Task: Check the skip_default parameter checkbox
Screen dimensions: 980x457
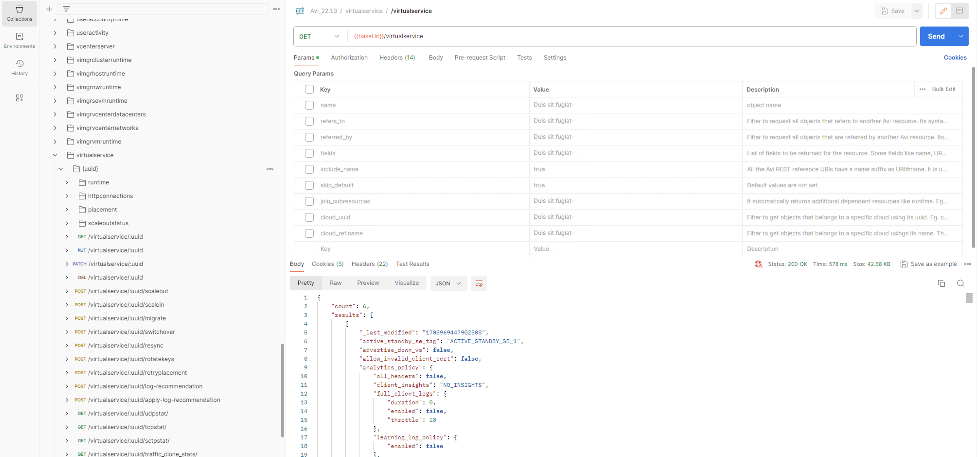Action: [x=309, y=185]
